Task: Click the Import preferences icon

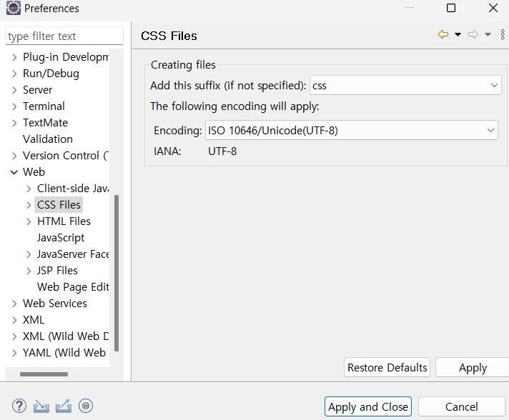Action: [41, 406]
